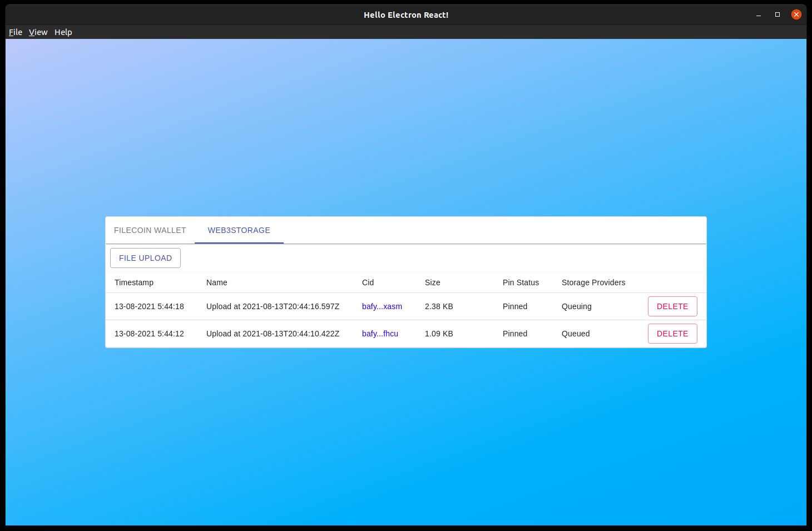Delete the upload with Cid bafy...fhcu
The width and height of the screenshot is (812, 531).
click(x=672, y=334)
